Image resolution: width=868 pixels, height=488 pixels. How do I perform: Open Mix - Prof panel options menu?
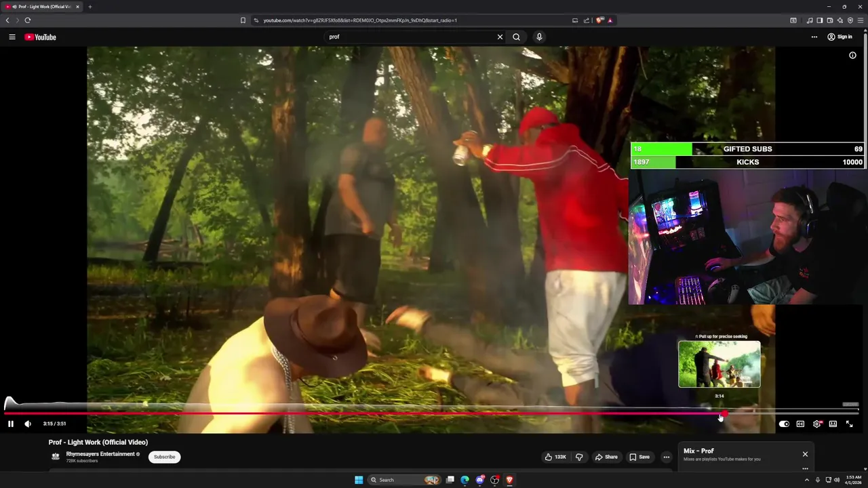click(805, 468)
